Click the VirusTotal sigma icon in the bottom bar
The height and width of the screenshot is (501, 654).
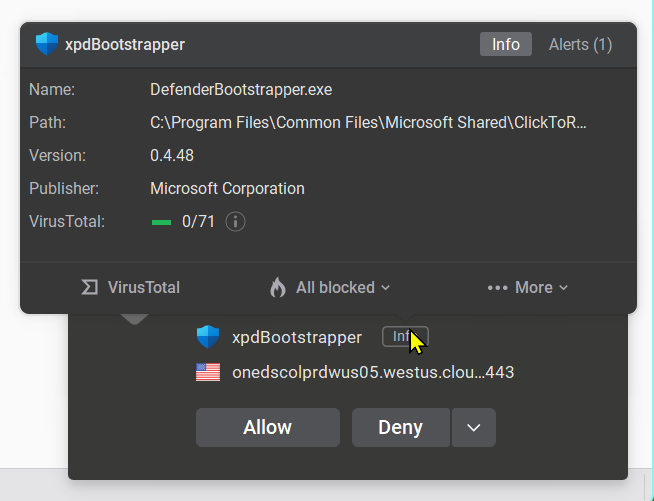(x=90, y=287)
